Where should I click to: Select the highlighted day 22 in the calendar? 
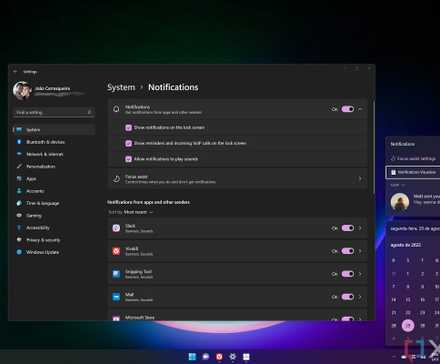(x=408, y=326)
